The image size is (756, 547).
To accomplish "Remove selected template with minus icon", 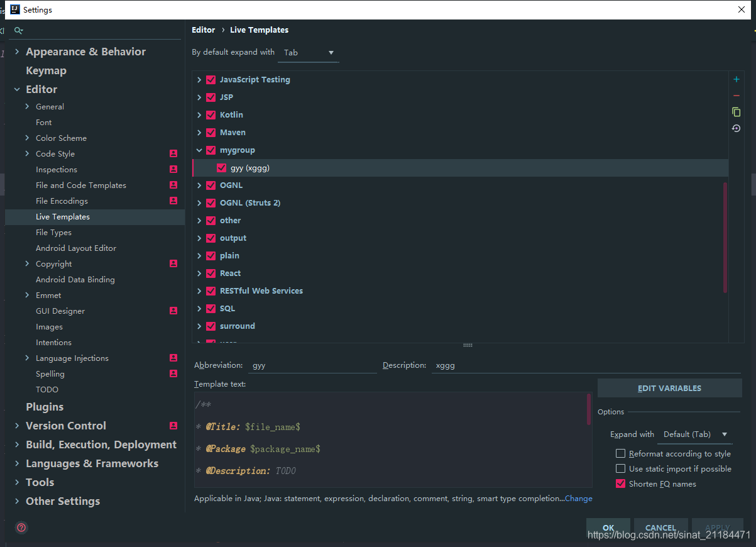I will point(736,96).
